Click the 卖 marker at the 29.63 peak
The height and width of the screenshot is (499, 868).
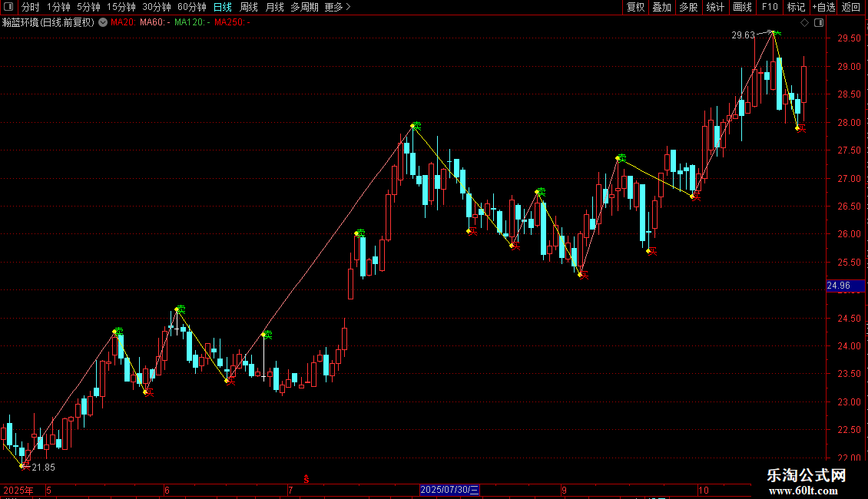(777, 34)
